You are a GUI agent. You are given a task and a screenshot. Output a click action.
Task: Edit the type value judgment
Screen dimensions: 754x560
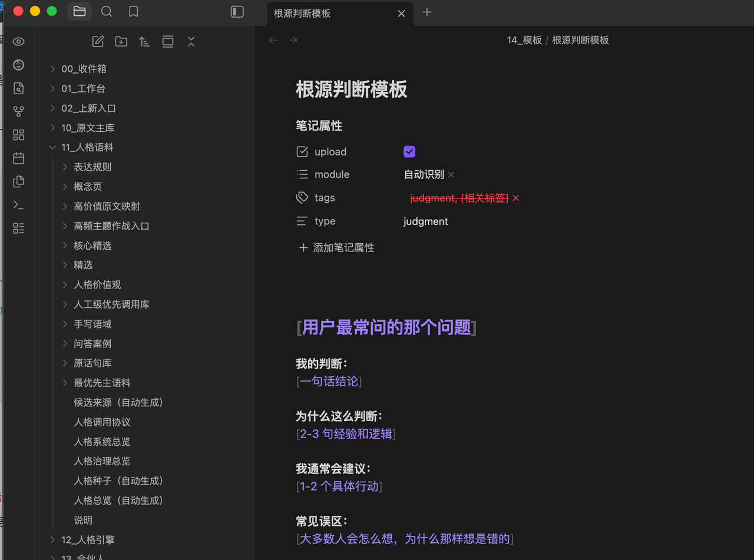click(x=426, y=221)
